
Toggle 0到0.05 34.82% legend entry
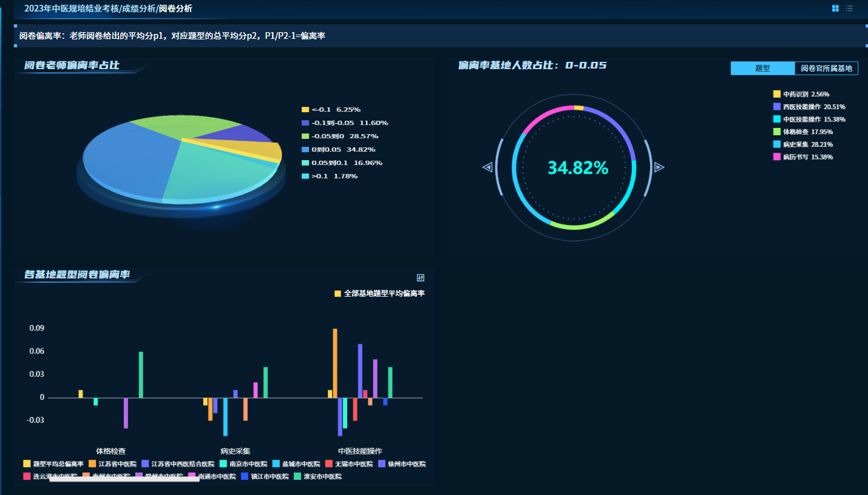tap(339, 149)
